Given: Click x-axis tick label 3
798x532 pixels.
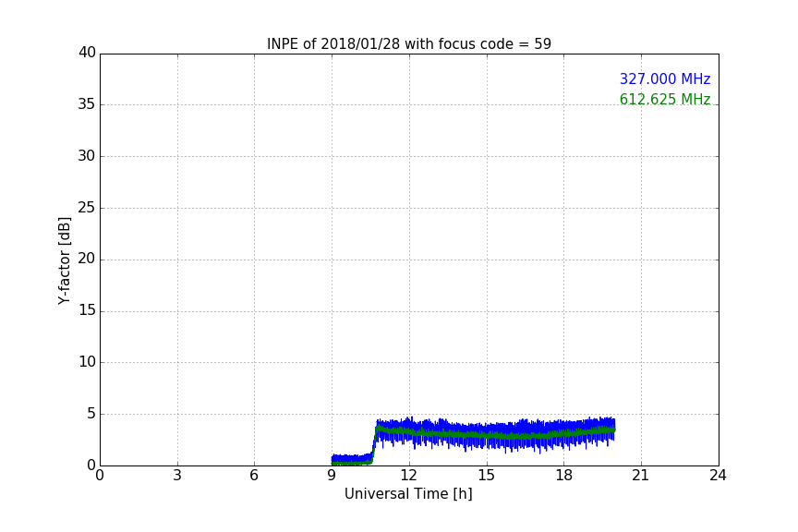Looking at the screenshot, I should pos(177,476).
